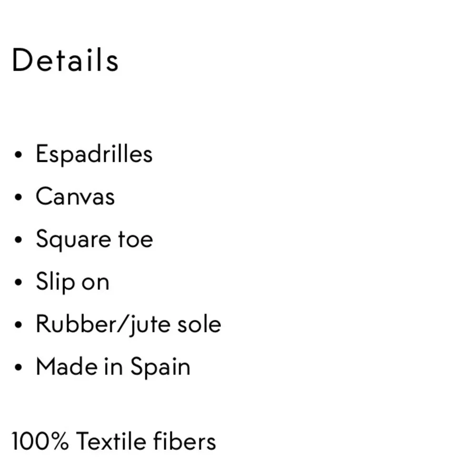This screenshot has width=476, height=476.
Task: Click the 100% figure
Action: point(40,441)
